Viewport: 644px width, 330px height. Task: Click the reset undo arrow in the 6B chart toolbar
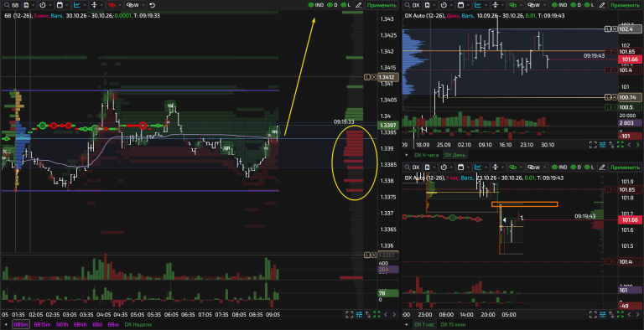153,5
